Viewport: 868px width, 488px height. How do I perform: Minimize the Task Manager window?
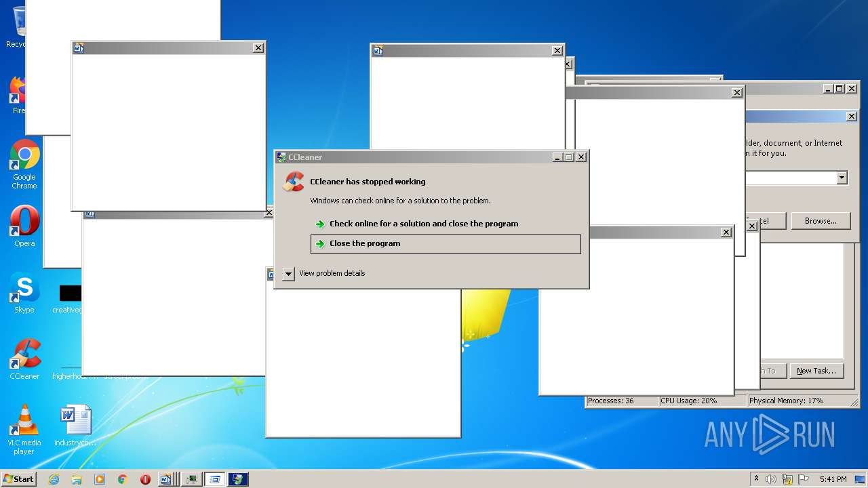[x=828, y=89]
